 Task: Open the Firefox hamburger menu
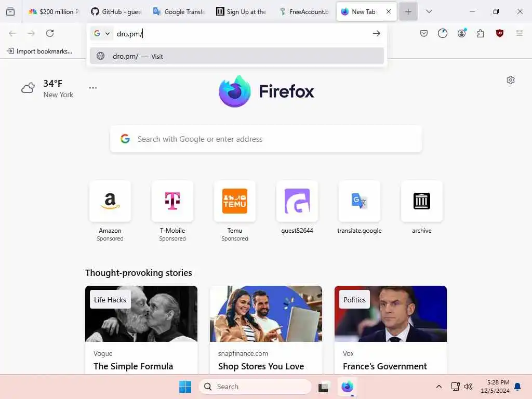click(x=519, y=33)
